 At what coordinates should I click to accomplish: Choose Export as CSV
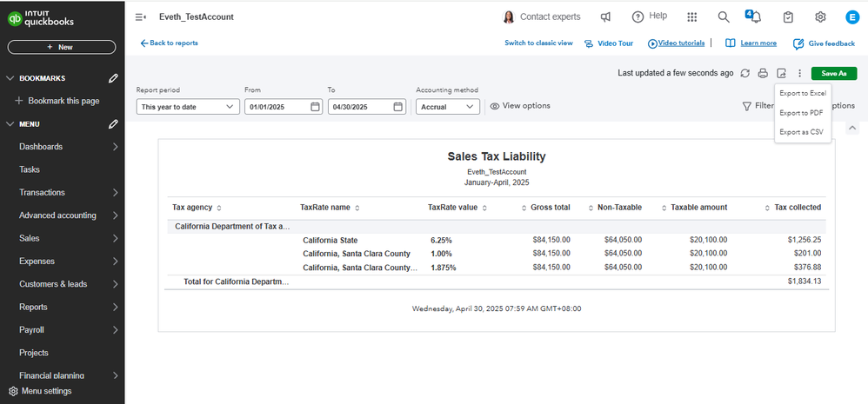coord(801,132)
